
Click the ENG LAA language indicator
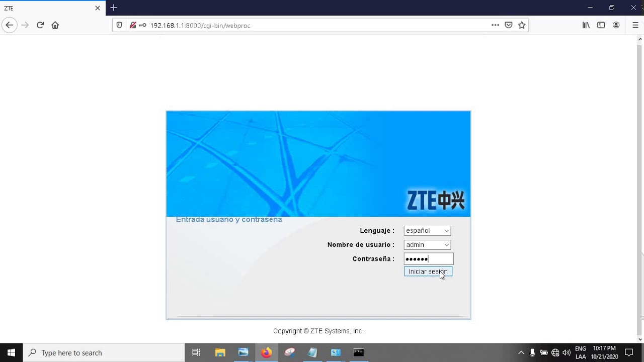point(581,352)
